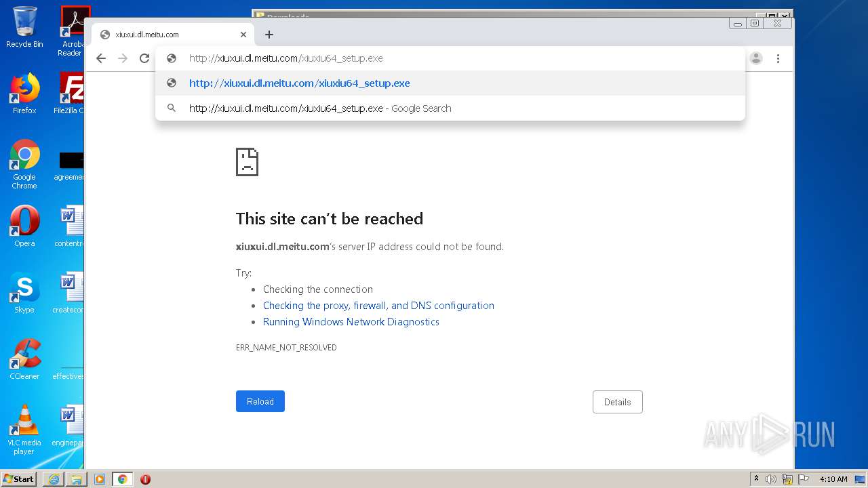This screenshot has height=488, width=868.
Task: Reload the page with the toolbar refresh icon
Action: [144, 58]
